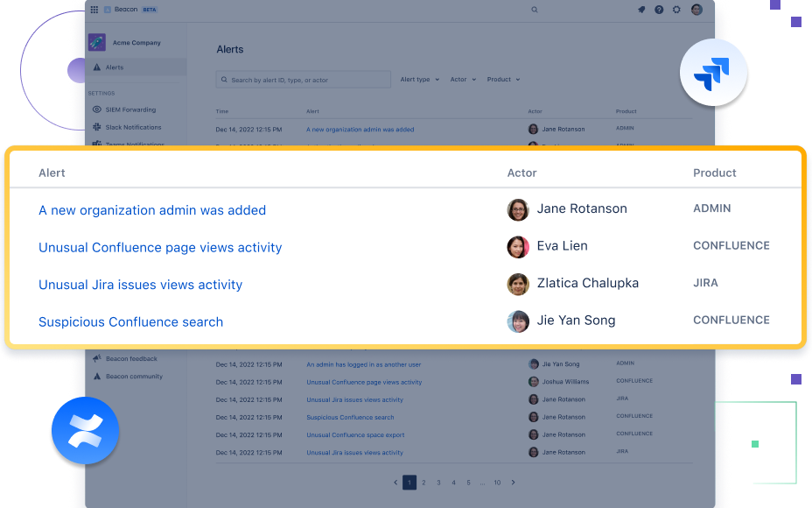Click the SIEM Forwarding eye icon

pyautogui.click(x=97, y=109)
